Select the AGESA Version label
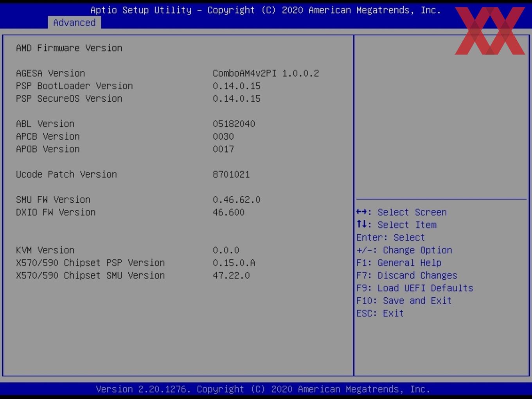The image size is (532, 399). 50,74
